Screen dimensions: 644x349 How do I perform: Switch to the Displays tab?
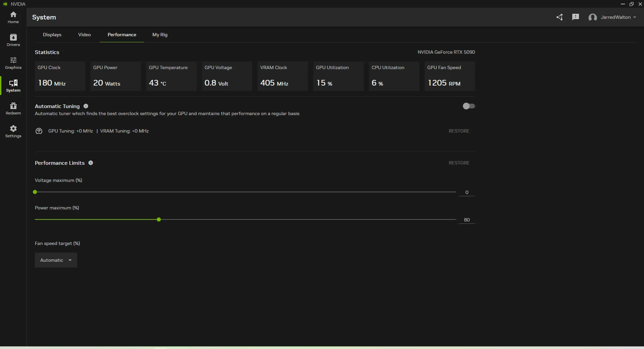tap(52, 35)
